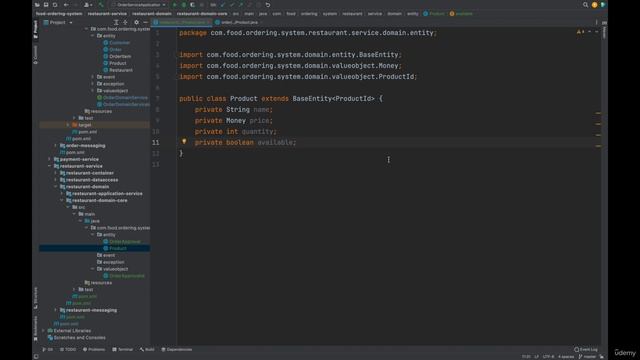The width and height of the screenshot is (640, 360).
Task: Switch to the second Product.java editor tab
Action: [237, 22]
